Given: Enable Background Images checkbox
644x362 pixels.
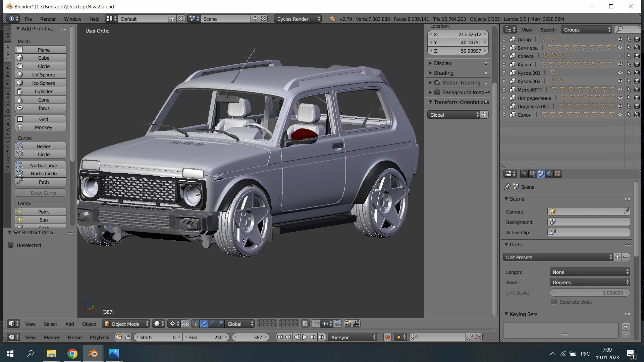Looking at the screenshot, I should click(437, 92).
